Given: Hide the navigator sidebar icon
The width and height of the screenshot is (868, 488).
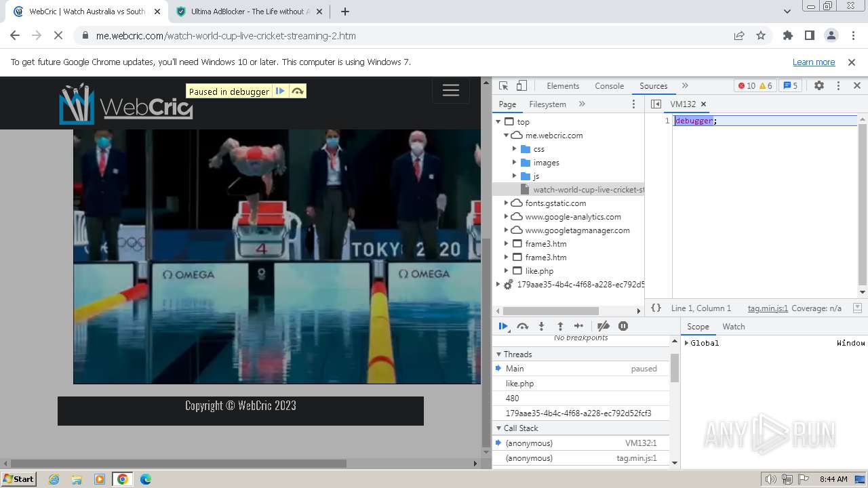Looking at the screenshot, I should [656, 104].
